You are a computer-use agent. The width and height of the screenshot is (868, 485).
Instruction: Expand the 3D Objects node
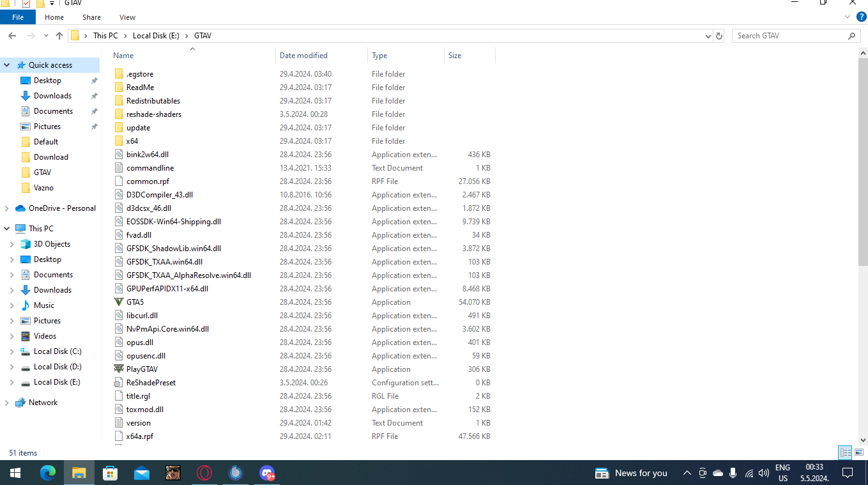tap(12, 244)
